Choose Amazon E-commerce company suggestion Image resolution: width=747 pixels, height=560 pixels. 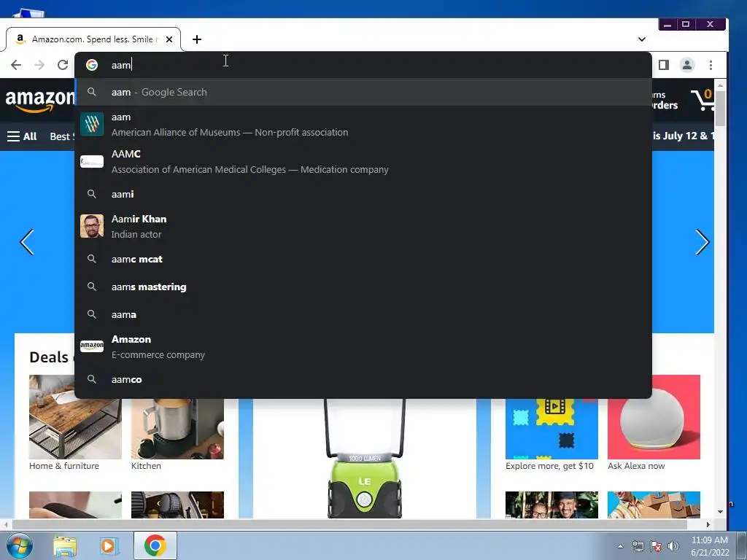(363, 346)
